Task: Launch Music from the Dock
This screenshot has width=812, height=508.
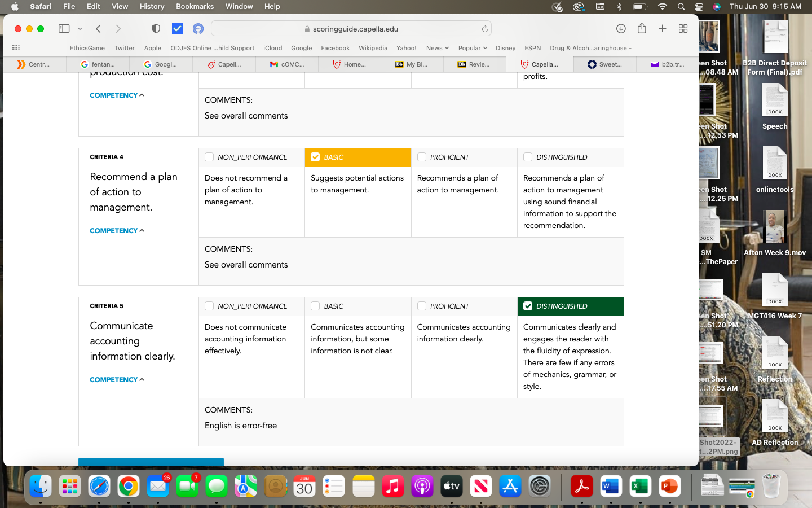Action: coord(392,486)
